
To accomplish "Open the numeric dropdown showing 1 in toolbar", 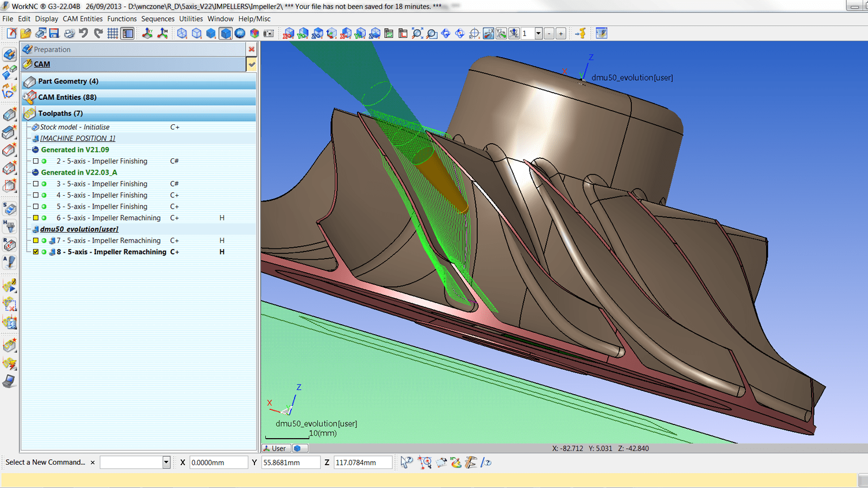I will (538, 34).
